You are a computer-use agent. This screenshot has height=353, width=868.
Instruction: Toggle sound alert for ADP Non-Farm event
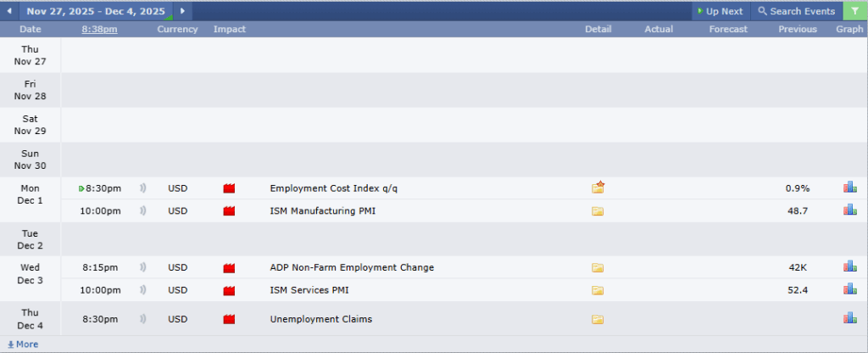tap(143, 267)
